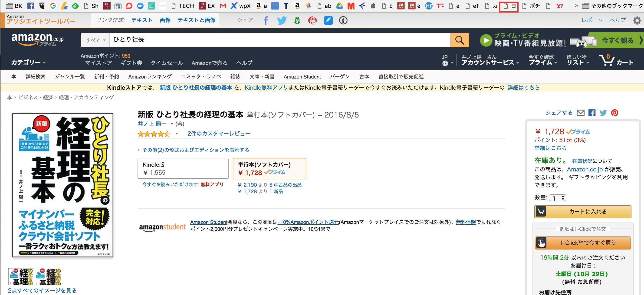Viewport: 644px width, 295px height.
Task: Expand the カテゴリー menu
Action: (28, 62)
